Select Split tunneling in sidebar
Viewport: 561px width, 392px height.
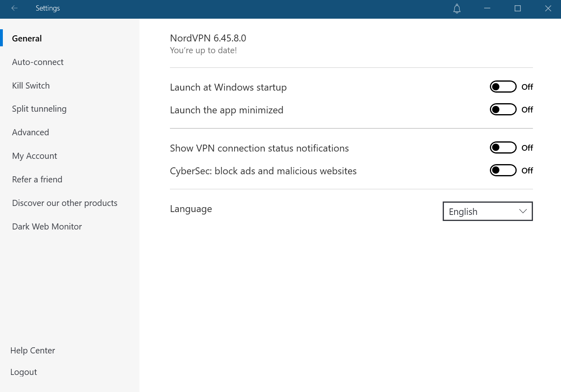[x=39, y=109]
